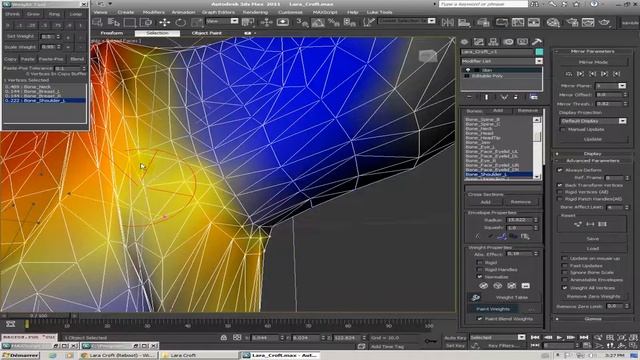Click the Time Configuration icon

point(587,346)
